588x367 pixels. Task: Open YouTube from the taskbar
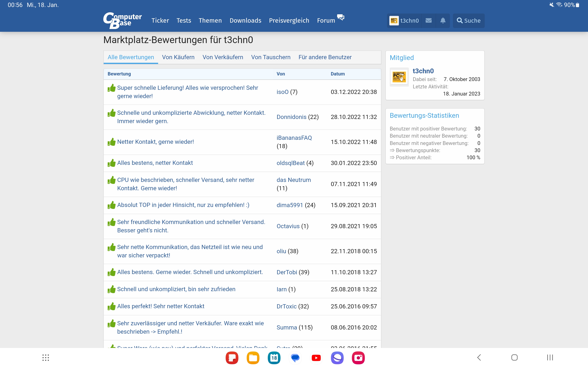(316, 357)
